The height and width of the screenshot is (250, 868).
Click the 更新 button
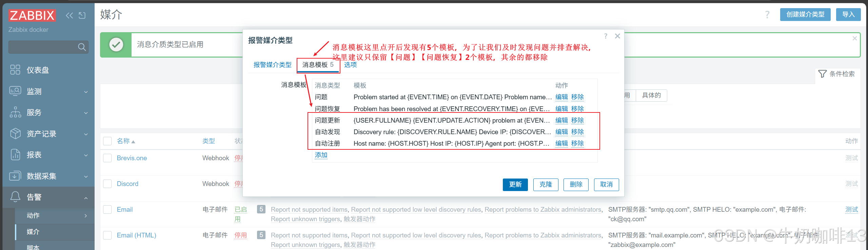pos(515,185)
